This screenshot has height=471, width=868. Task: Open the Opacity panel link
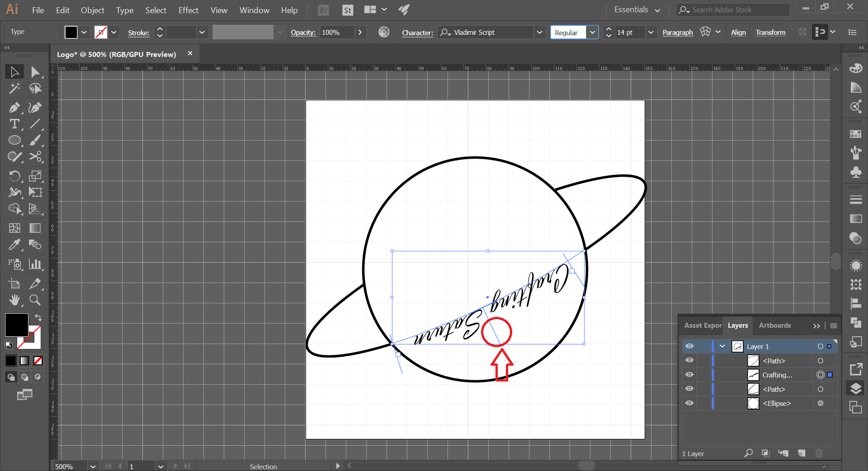click(303, 33)
